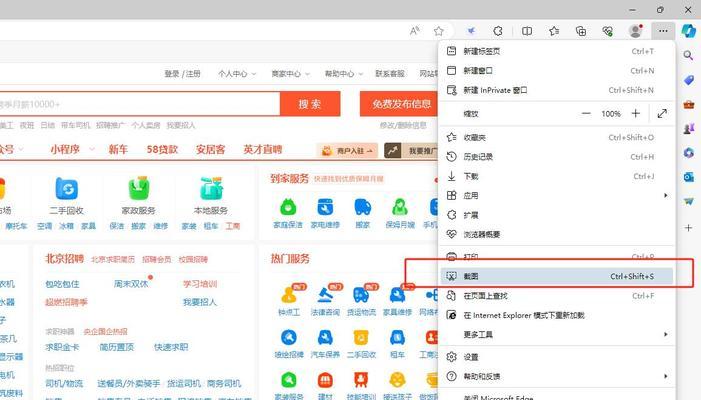Screen dimensions: 701x400
Task: Open the 北京招聘 section heading
Action: pos(64,259)
